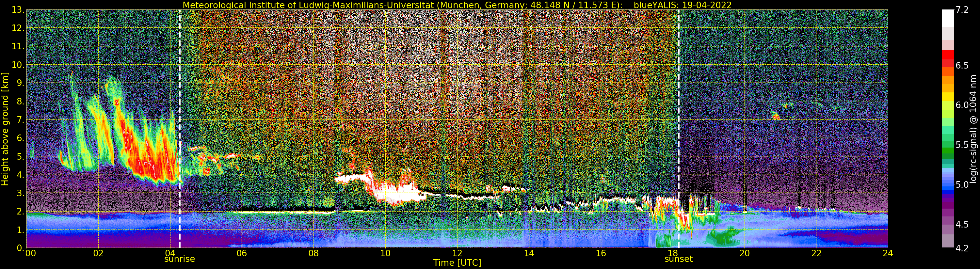Click the time tick label 24
The image size is (980, 269).
[x=888, y=253]
